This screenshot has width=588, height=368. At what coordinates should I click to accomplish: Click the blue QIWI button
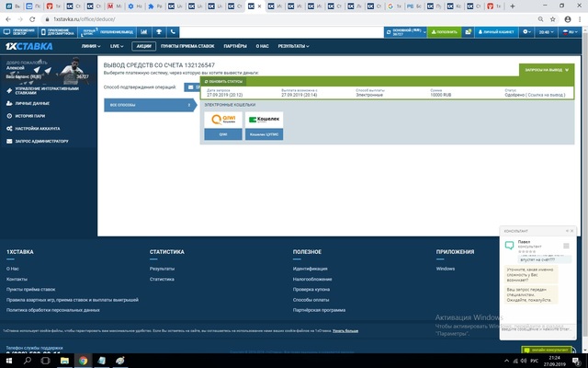point(223,134)
